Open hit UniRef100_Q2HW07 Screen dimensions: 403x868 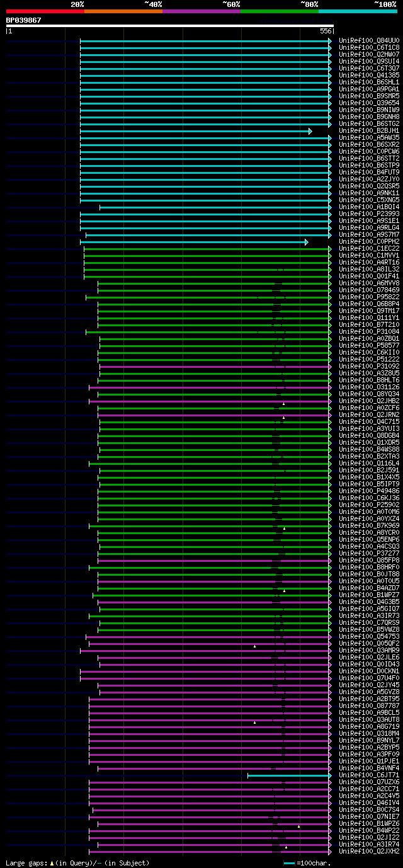(x=369, y=54)
